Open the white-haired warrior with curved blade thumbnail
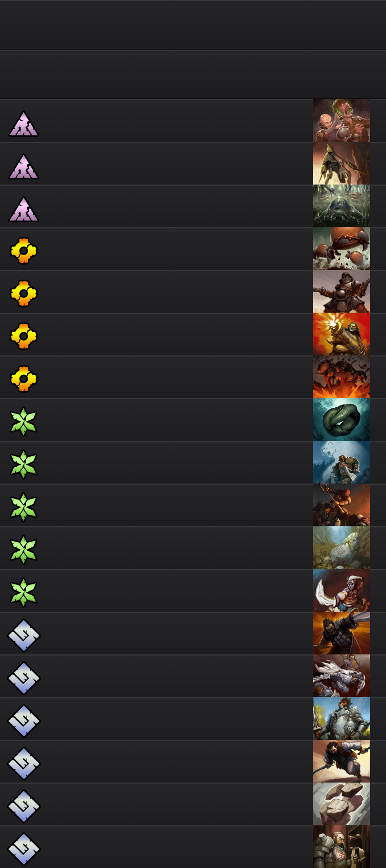This screenshot has width=386, height=868. point(342,591)
